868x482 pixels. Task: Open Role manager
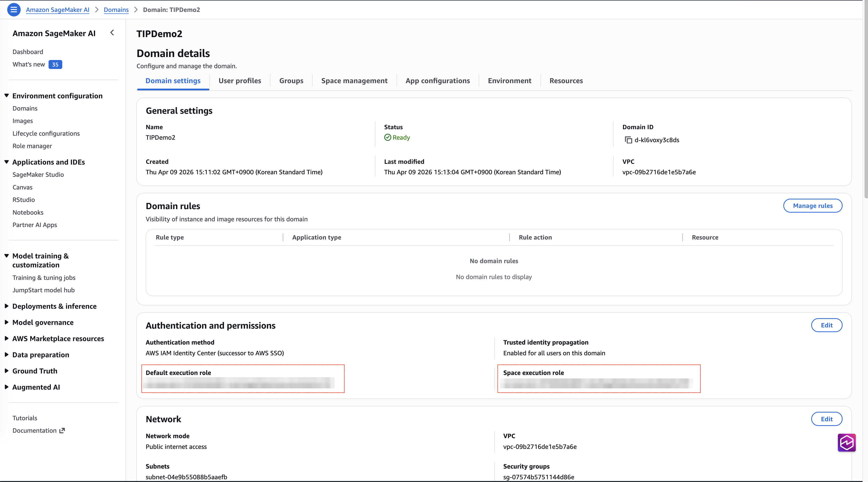coord(32,146)
